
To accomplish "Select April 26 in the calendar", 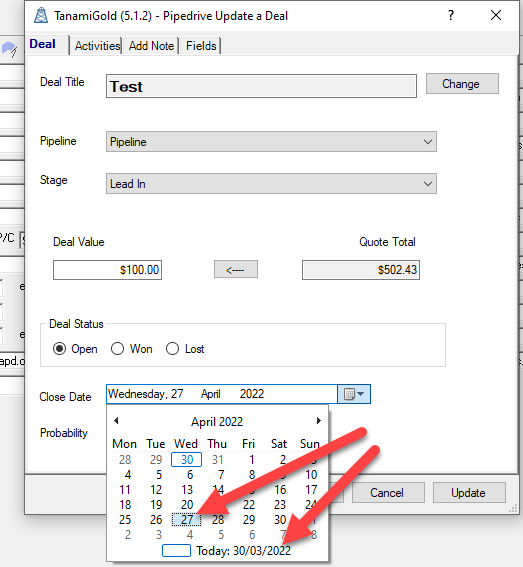I will click(156, 520).
